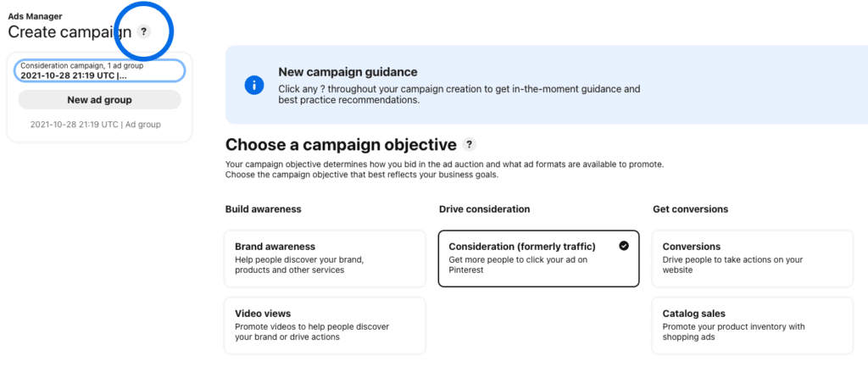Select Consideration (formerly traffic) objective
Screen dimensions: 868x367
coord(538,259)
